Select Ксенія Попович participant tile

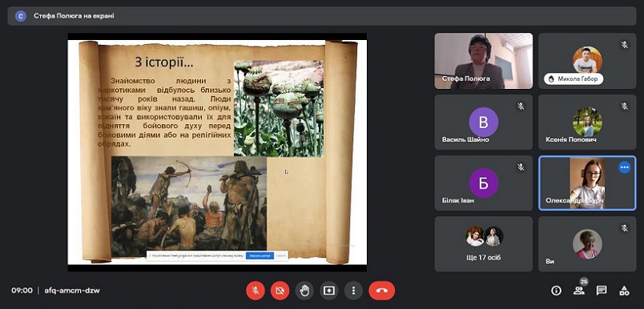pos(587,122)
